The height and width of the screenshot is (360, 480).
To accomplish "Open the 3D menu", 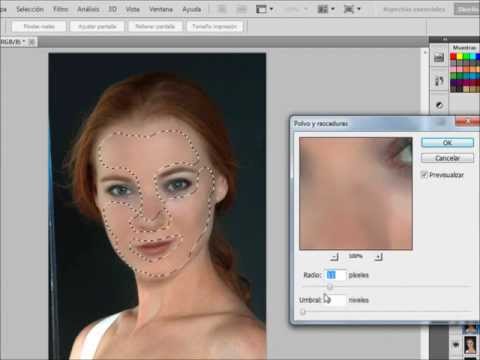I will tap(113, 9).
